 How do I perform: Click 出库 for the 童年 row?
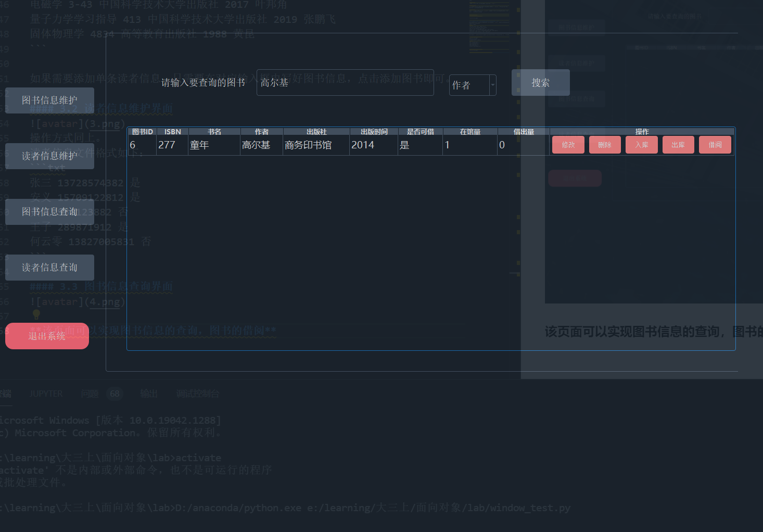coord(678,145)
